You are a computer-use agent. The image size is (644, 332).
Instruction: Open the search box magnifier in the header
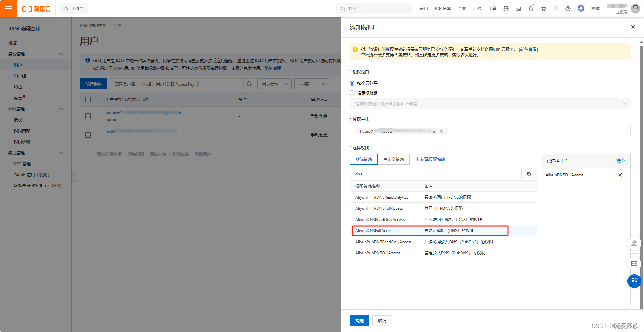(x=343, y=9)
